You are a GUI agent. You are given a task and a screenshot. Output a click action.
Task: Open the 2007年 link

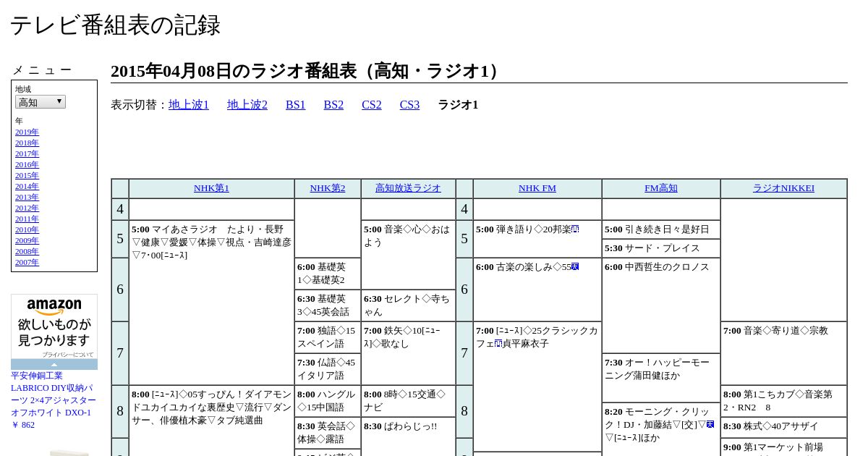[27, 263]
